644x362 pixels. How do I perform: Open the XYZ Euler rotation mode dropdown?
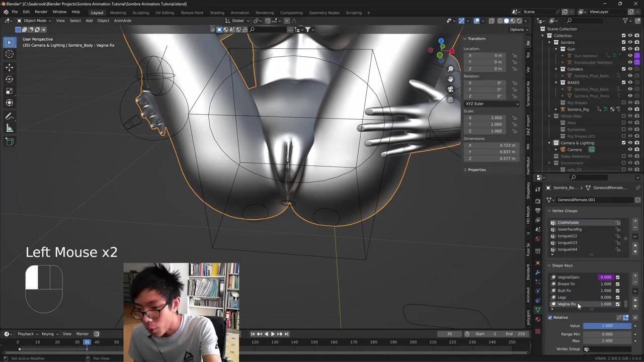pyautogui.click(x=492, y=104)
